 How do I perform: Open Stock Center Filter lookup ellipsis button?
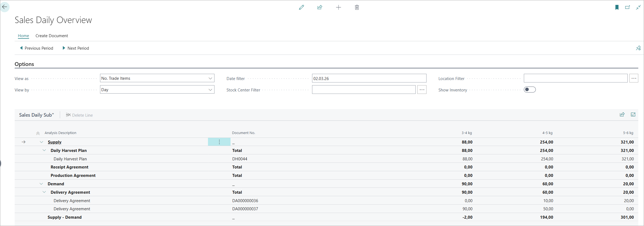pyautogui.click(x=422, y=90)
